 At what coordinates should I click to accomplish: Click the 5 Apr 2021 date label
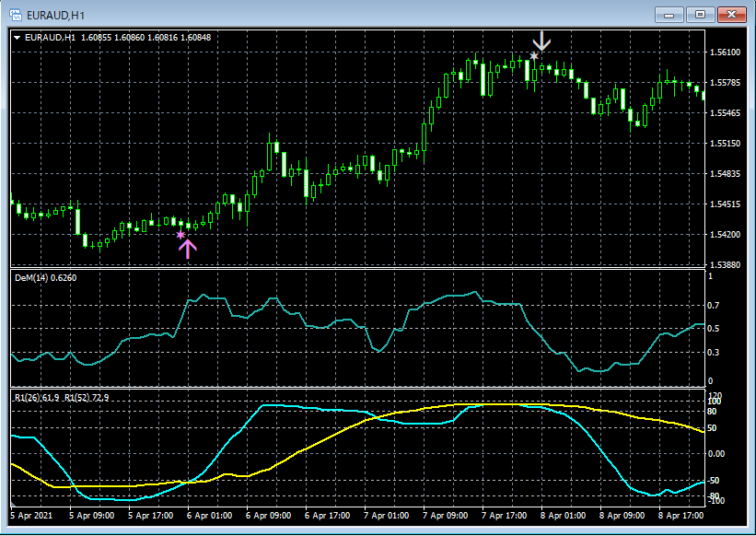tap(33, 517)
